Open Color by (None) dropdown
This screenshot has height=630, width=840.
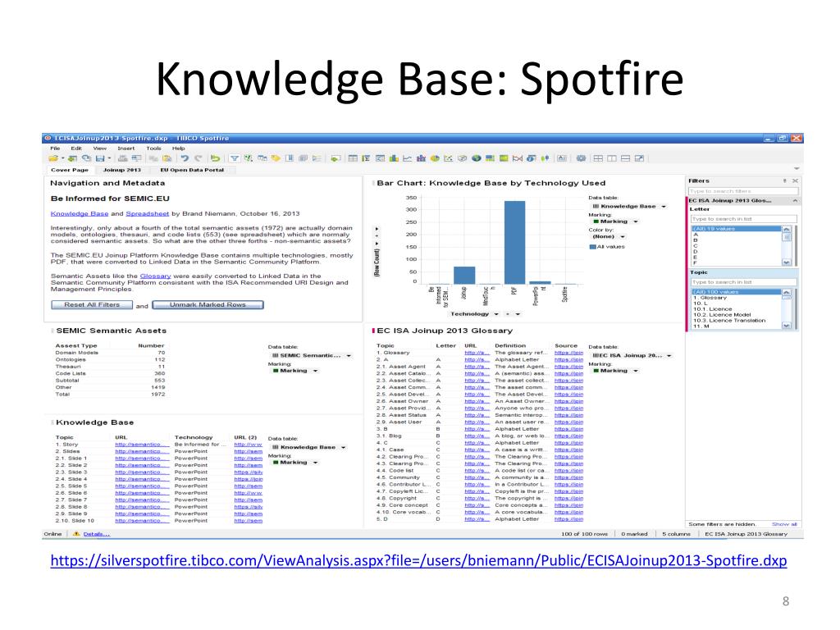(x=623, y=236)
